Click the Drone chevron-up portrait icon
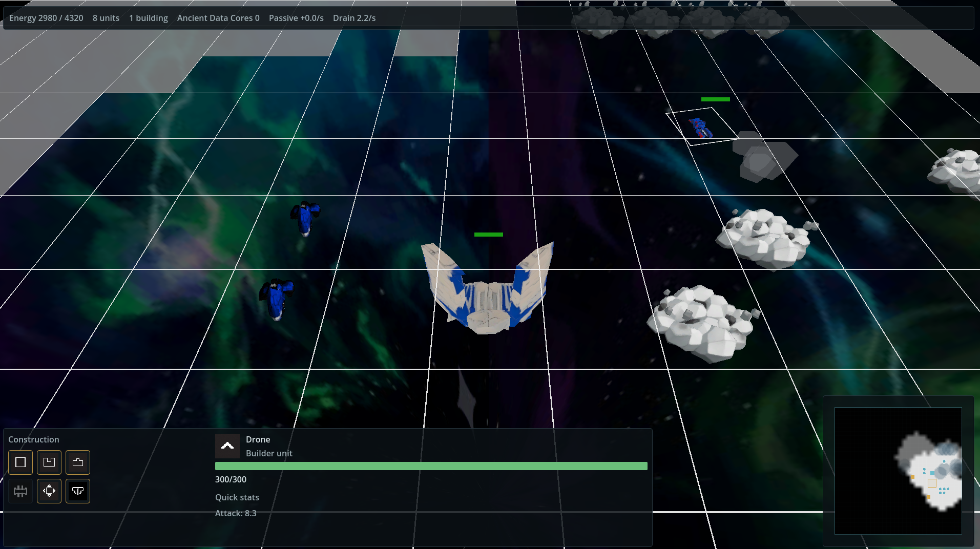 pos(227,446)
